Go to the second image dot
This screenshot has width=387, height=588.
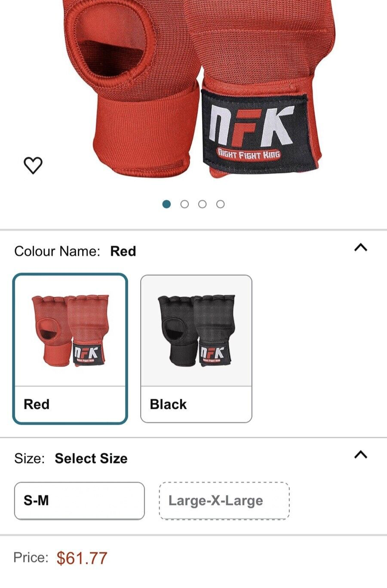(184, 204)
